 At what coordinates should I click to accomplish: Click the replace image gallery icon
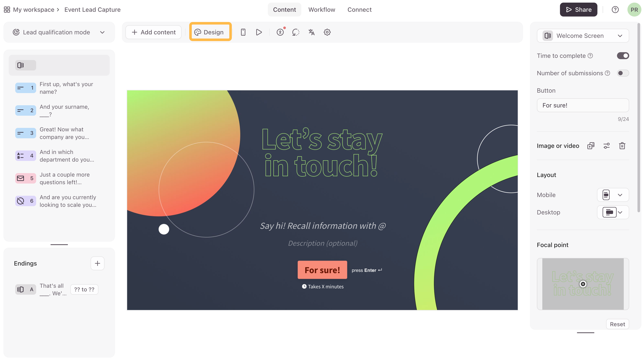coord(591,146)
